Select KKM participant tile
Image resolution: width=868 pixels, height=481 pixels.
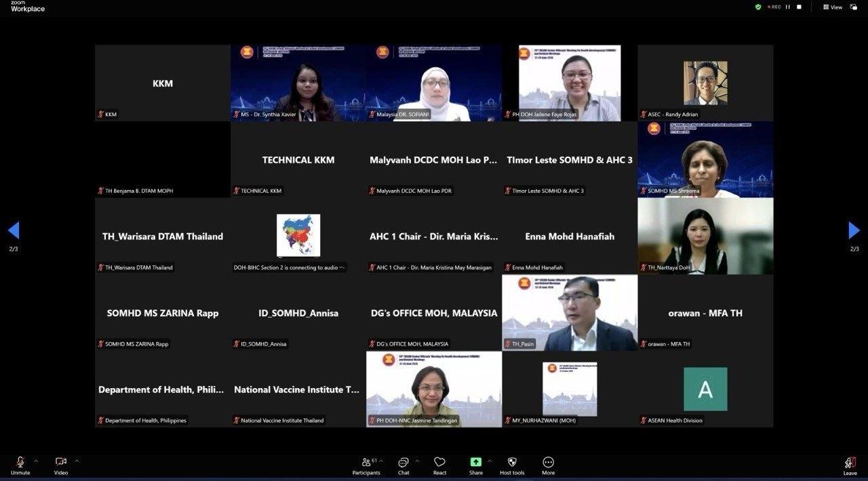[163, 83]
